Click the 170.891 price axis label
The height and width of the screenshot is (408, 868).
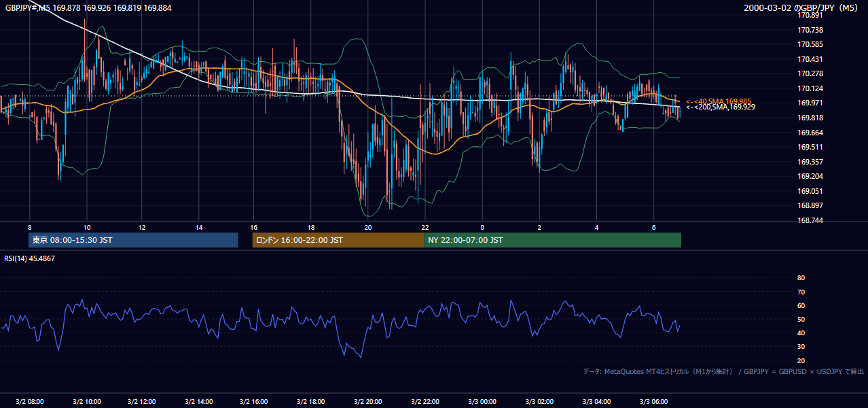pos(810,16)
